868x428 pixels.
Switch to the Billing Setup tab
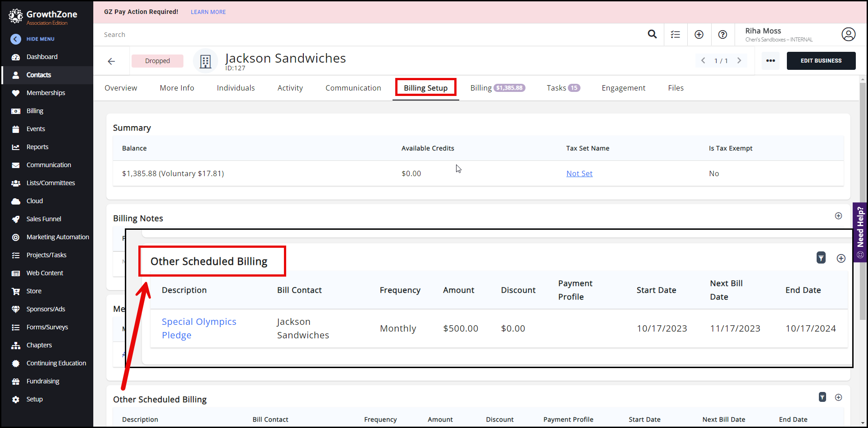425,88
